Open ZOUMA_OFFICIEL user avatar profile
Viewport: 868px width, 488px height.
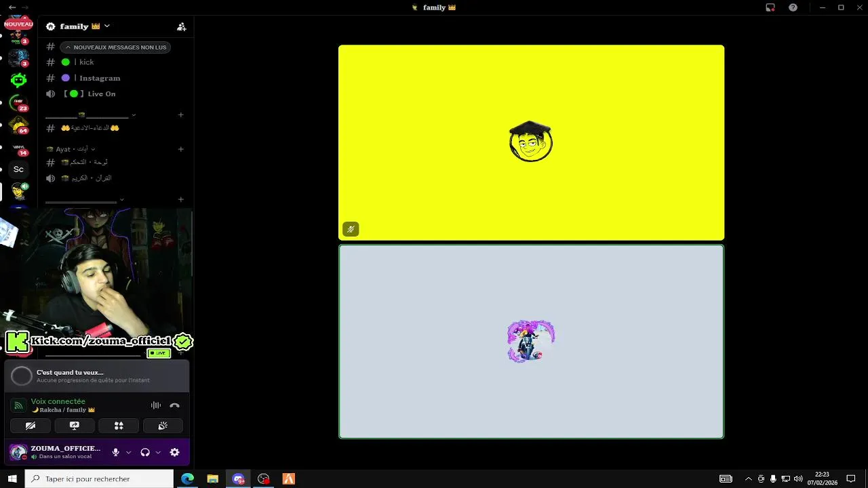18,452
